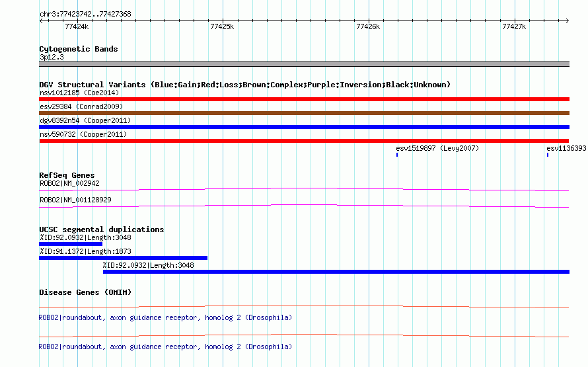Select the 77425k ruler label
Image resolution: width=588 pixels, height=367 pixels.
pos(222,26)
